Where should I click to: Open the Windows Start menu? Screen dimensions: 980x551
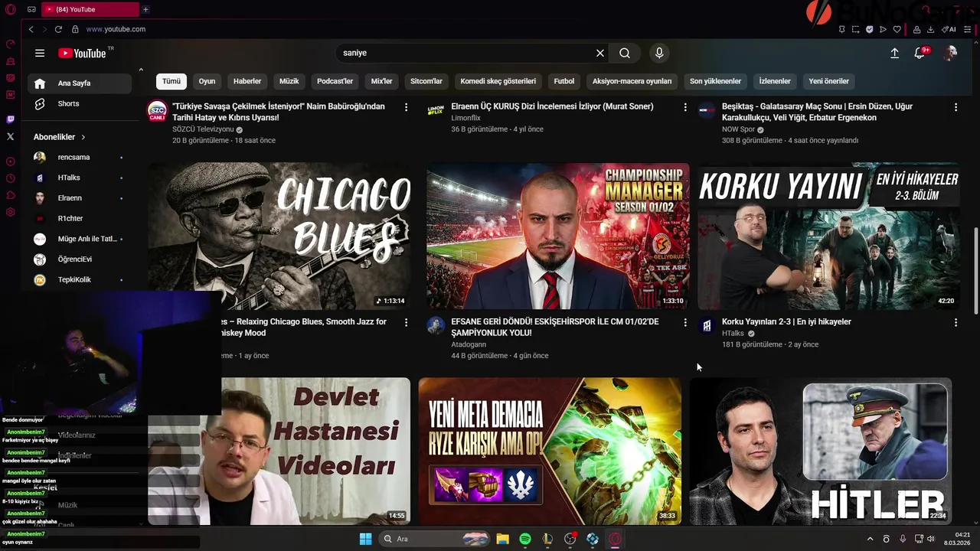coord(365,539)
